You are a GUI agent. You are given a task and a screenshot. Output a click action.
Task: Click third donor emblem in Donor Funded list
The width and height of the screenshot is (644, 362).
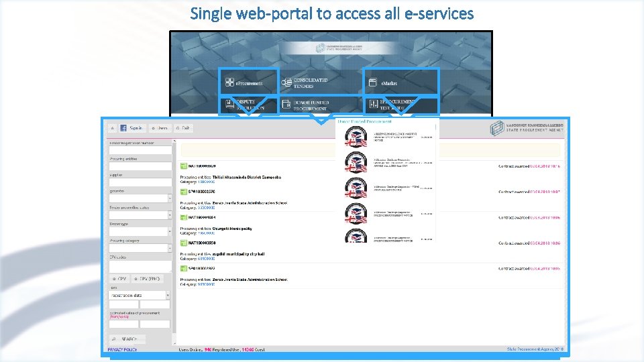tap(356, 188)
